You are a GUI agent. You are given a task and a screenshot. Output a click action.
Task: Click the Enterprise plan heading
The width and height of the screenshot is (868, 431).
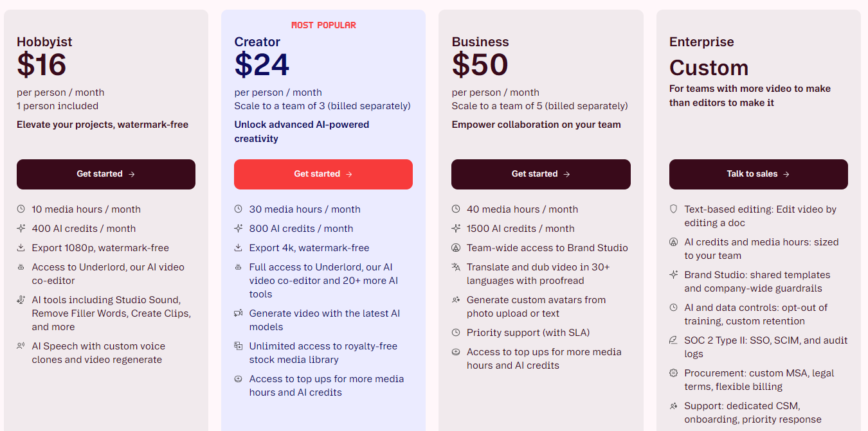(701, 42)
